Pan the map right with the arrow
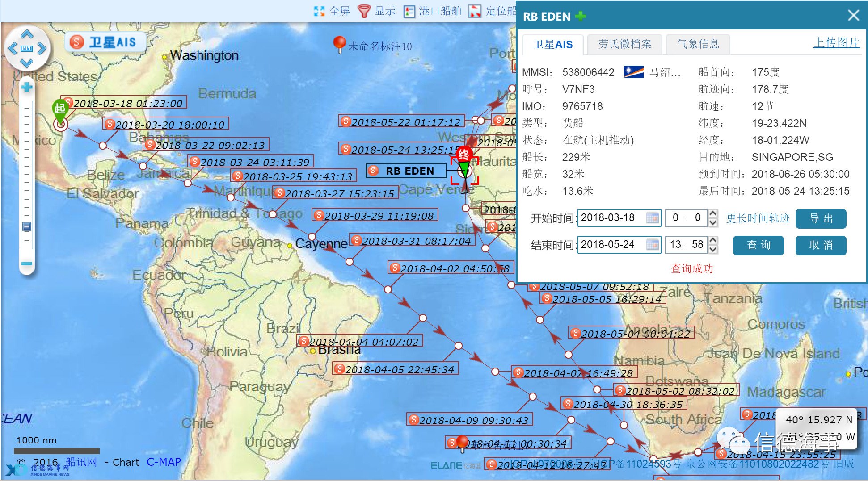The height and width of the screenshot is (481, 868). click(x=42, y=48)
